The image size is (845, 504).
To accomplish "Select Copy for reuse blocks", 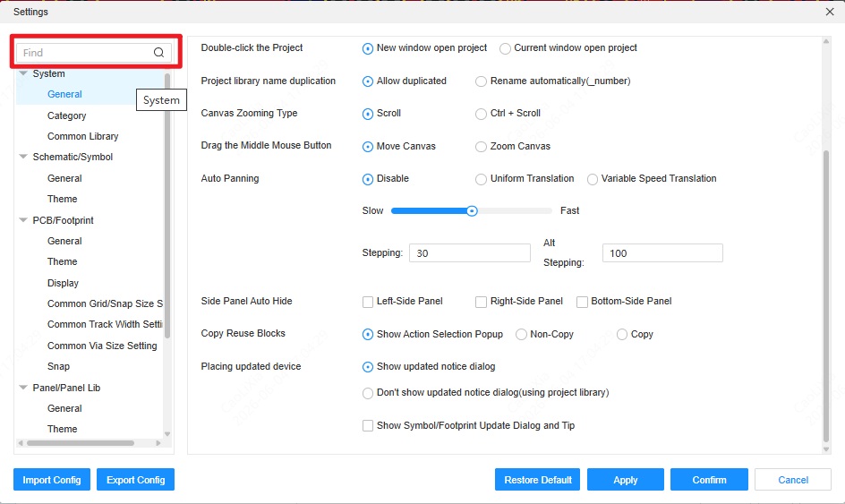I will click(622, 334).
